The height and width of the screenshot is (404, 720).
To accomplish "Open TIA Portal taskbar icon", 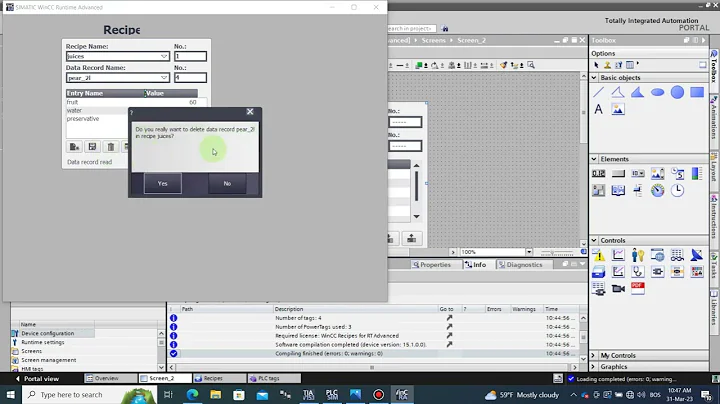I will 308,395.
